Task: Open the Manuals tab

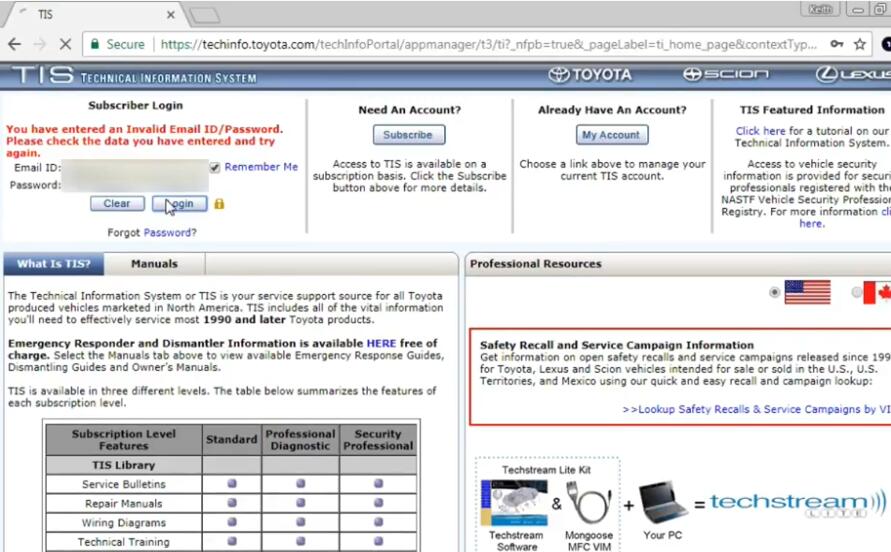Action: click(x=155, y=264)
